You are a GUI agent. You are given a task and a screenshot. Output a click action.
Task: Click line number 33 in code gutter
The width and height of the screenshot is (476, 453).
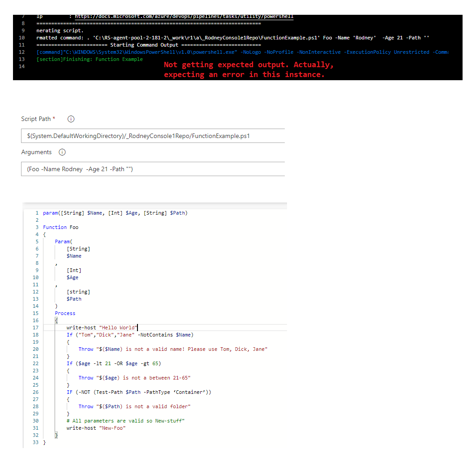35,443
